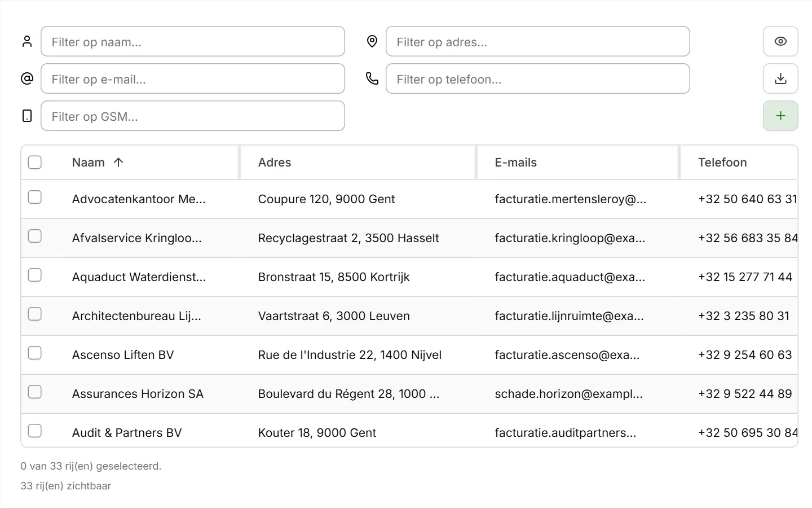Select the 'Filter op GSM...' input

193,116
